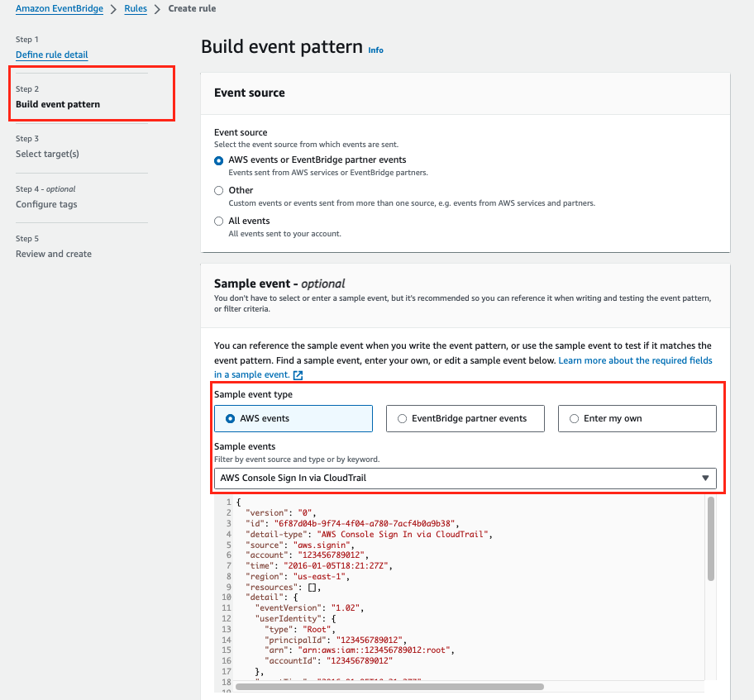The width and height of the screenshot is (754, 700).
Task: Select the Other event source option
Action: (218, 190)
